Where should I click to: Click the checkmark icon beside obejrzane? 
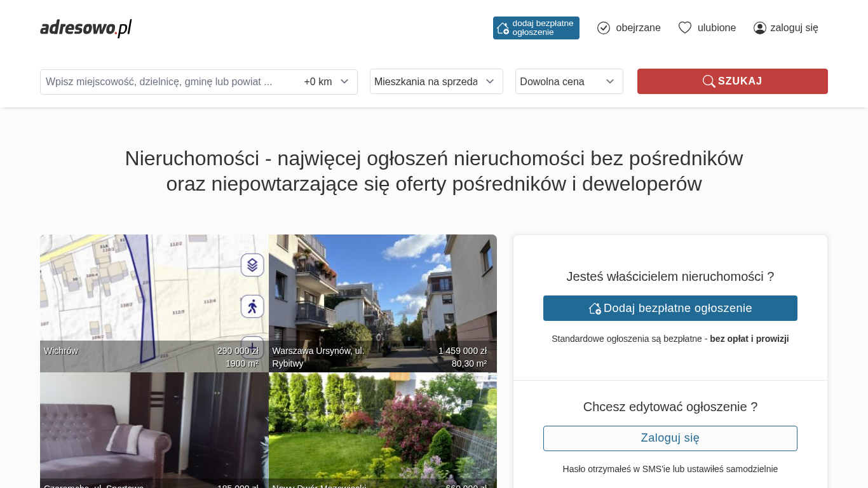click(604, 28)
